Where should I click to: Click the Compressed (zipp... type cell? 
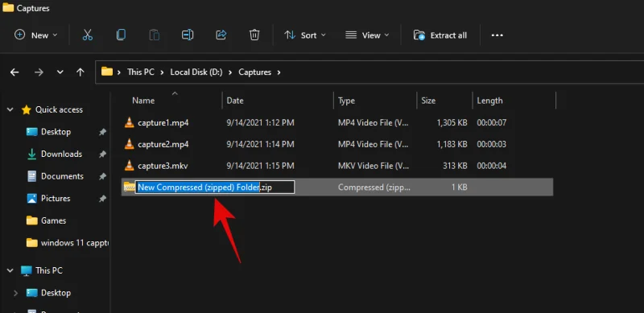tap(374, 187)
